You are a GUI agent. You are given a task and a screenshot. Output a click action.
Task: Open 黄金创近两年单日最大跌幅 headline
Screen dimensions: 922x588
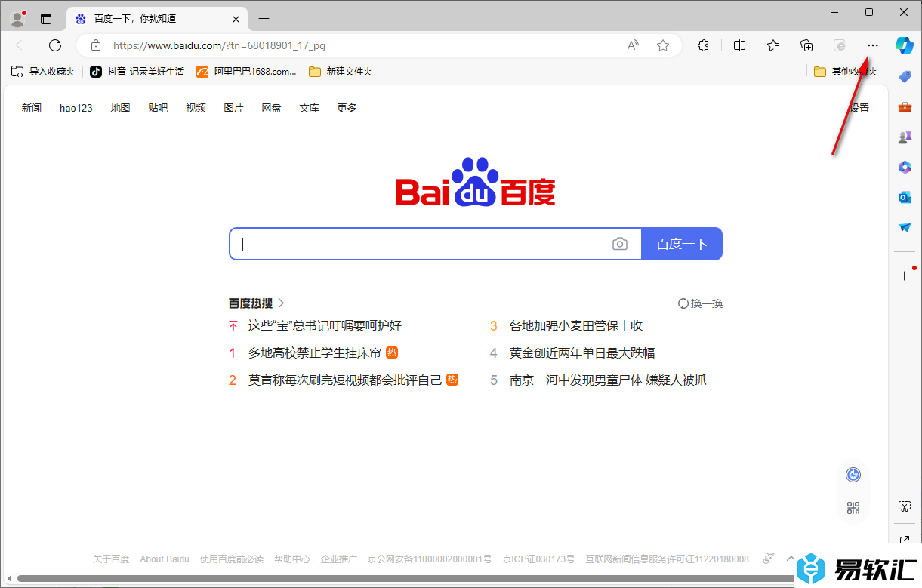click(582, 353)
